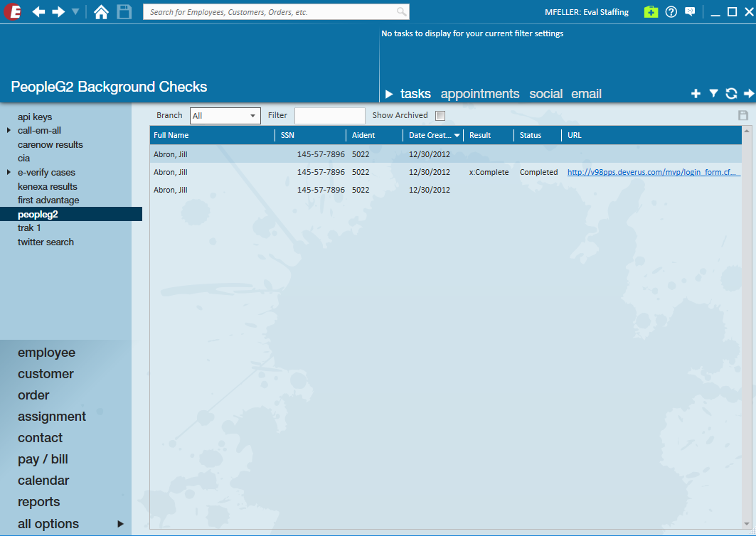Select api keys in the sidebar
The image size is (756, 536).
[x=35, y=117]
